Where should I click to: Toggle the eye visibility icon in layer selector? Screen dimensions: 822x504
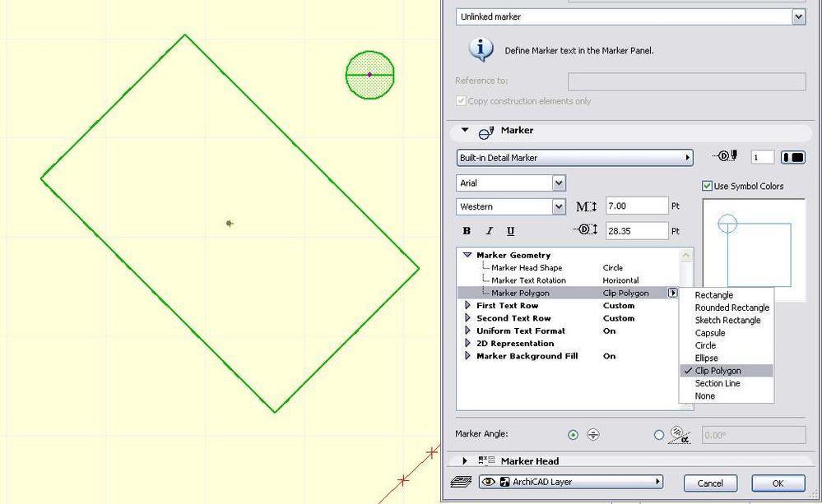point(488,482)
